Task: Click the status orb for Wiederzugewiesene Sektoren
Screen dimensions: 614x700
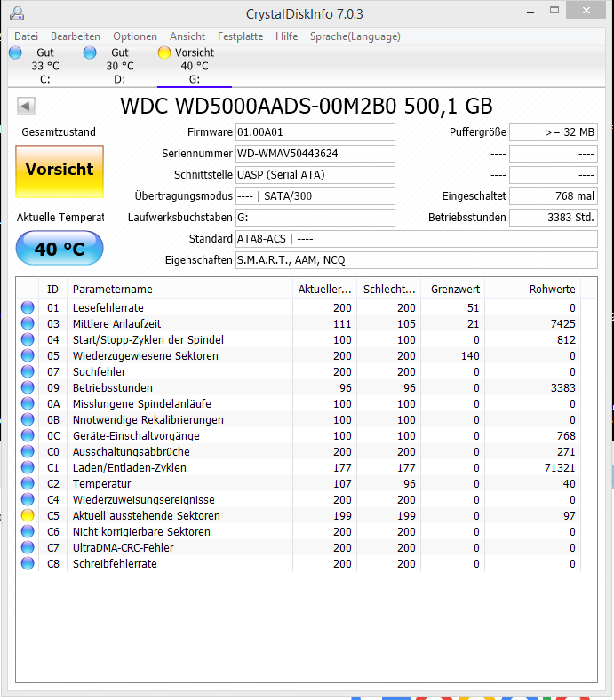Action: click(28, 356)
